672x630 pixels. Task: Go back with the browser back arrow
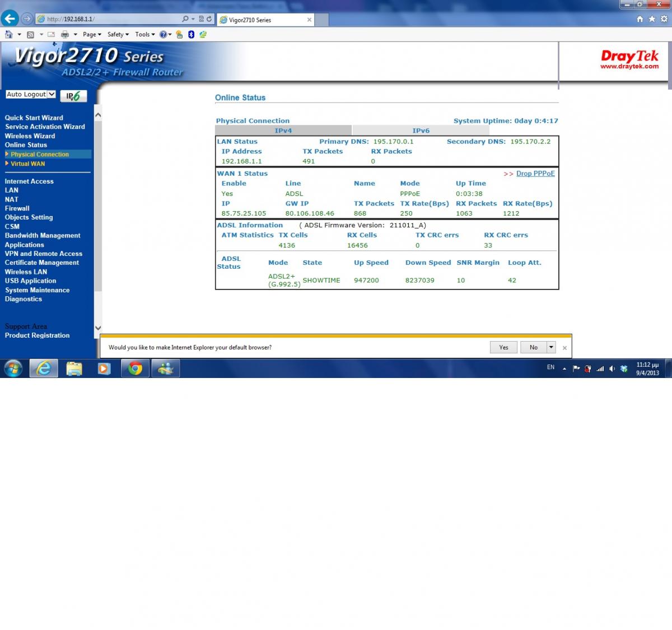pos(10,18)
